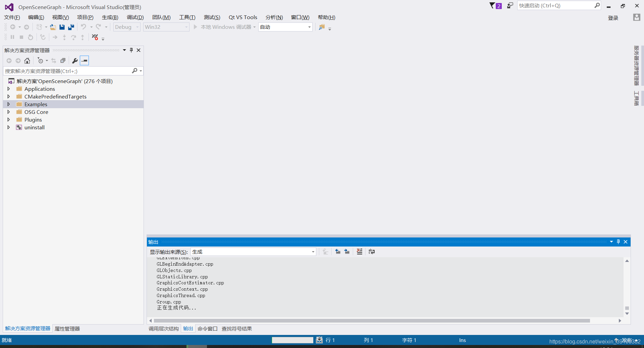The width and height of the screenshot is (644, 348).
Task: Pin the Solution Explorer panel
Action: (x=131, y=50)
